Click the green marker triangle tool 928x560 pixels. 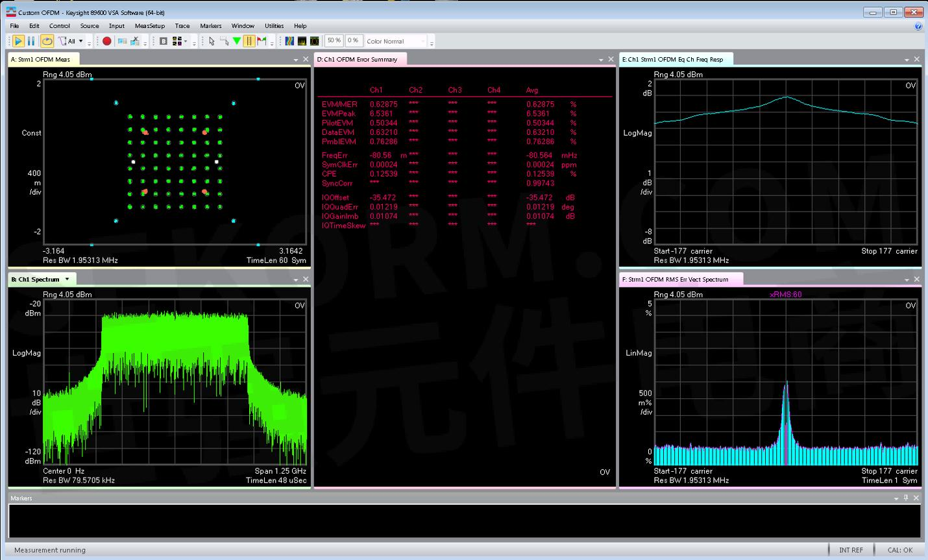point(237,41)
